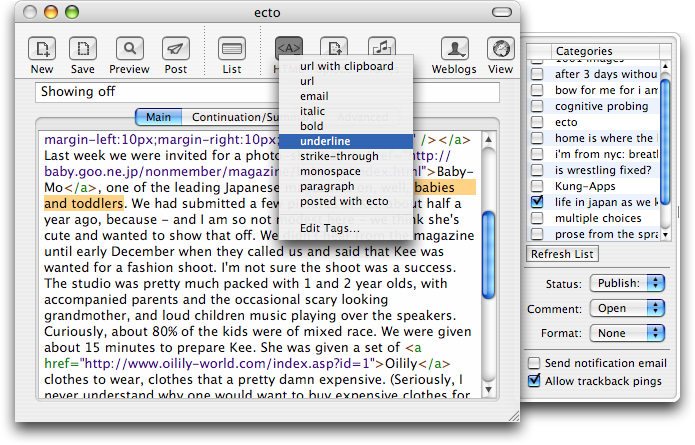
Task: Open the List toolbar icon
Action: (x=232, y=48)
